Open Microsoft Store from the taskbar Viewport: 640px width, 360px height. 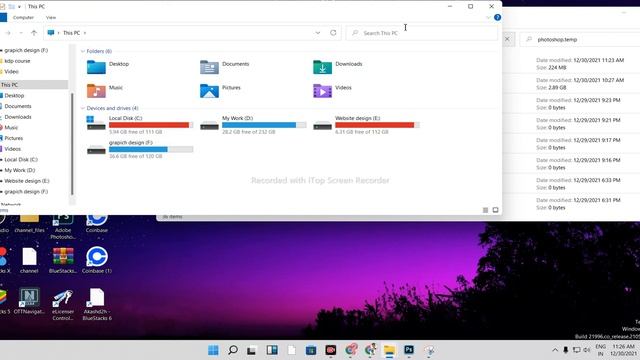point(311,350)
